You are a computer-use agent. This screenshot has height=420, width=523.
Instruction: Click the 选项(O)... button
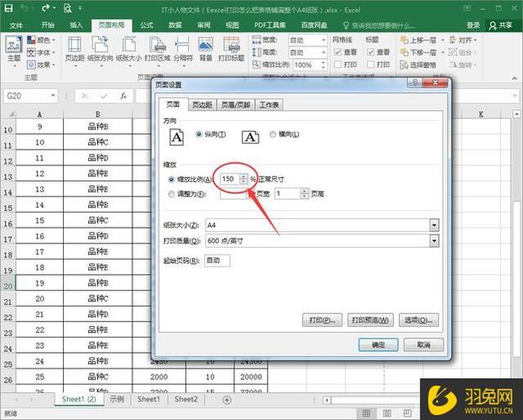[x=419, y=320]
